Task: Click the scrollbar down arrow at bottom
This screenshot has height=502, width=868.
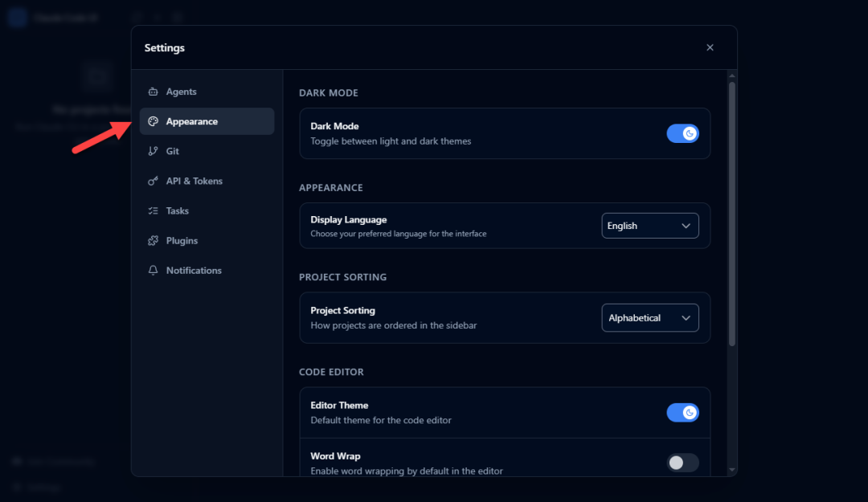Action: [731, 469]
